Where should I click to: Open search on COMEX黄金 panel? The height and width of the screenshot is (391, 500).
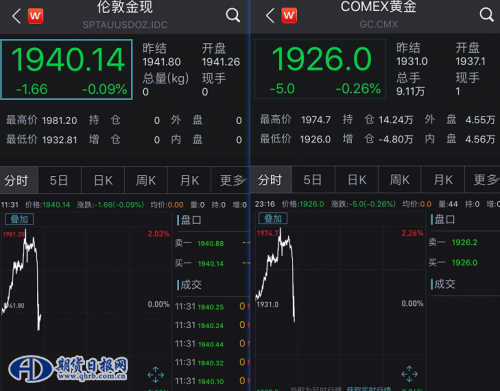(486, 15)
